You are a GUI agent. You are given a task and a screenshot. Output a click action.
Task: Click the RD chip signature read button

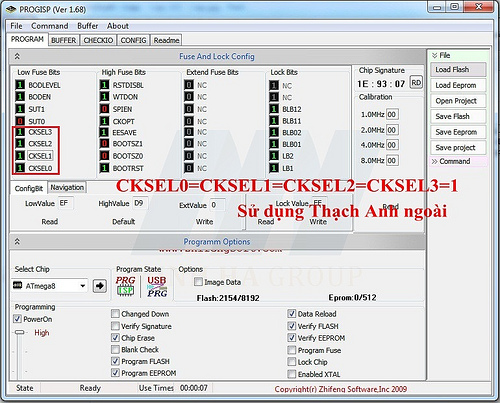point(416,82)
